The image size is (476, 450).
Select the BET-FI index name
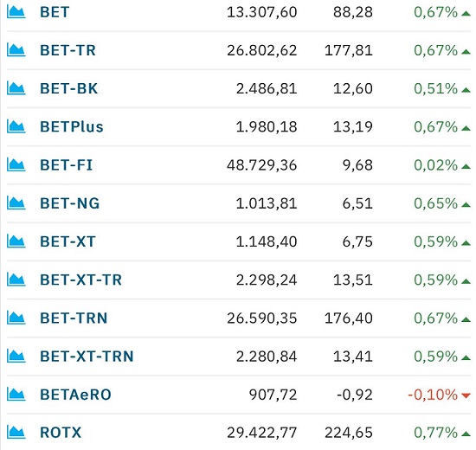(66, 165)
